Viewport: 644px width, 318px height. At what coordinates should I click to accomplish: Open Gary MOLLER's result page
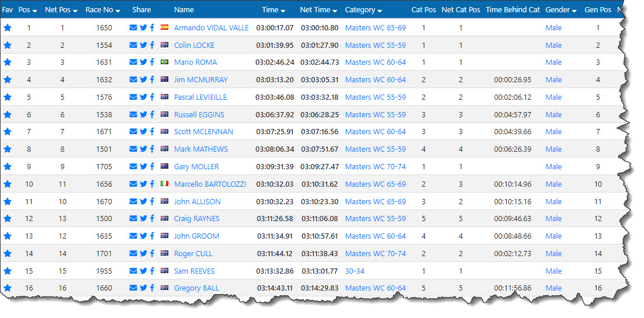[196, 167]
